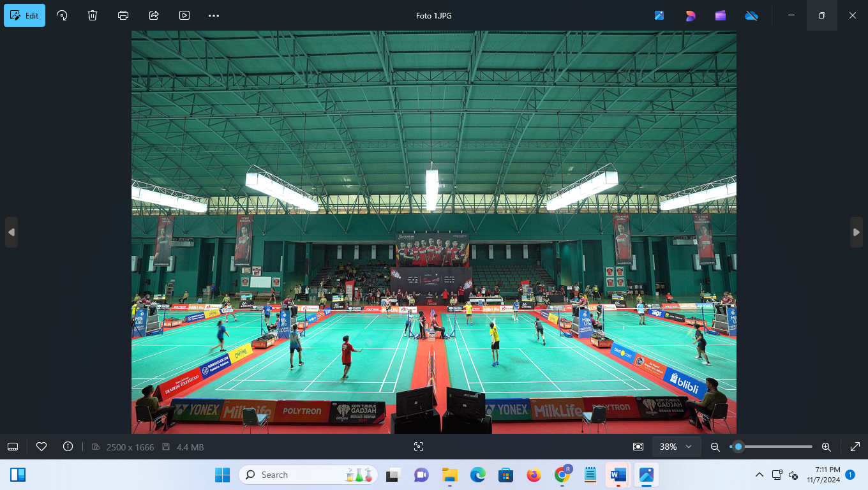
Task: Open Windows Widgets icon on taskbar
Action: [18, 475]
